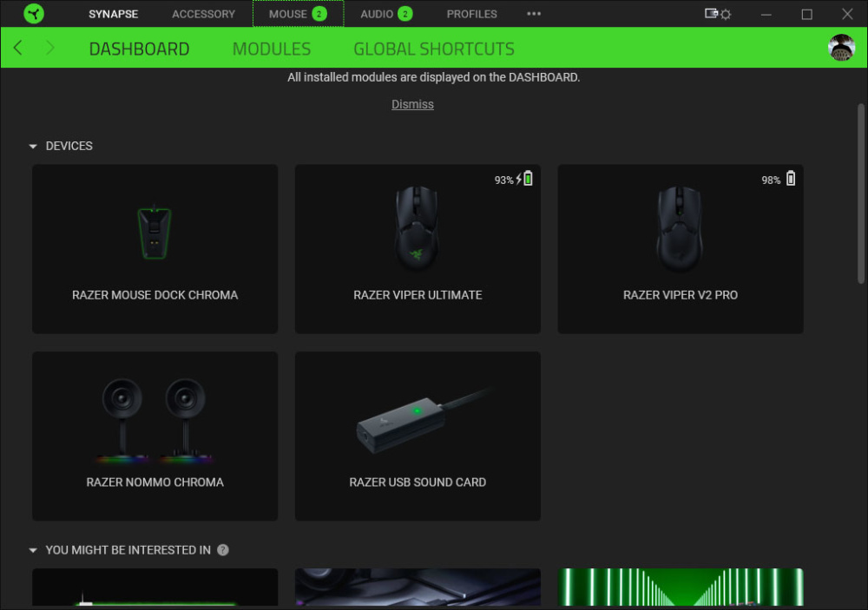This screenshot has height=610, width=868.
Task: Select the Dashboard sub-tab
Action: point(139,49)
